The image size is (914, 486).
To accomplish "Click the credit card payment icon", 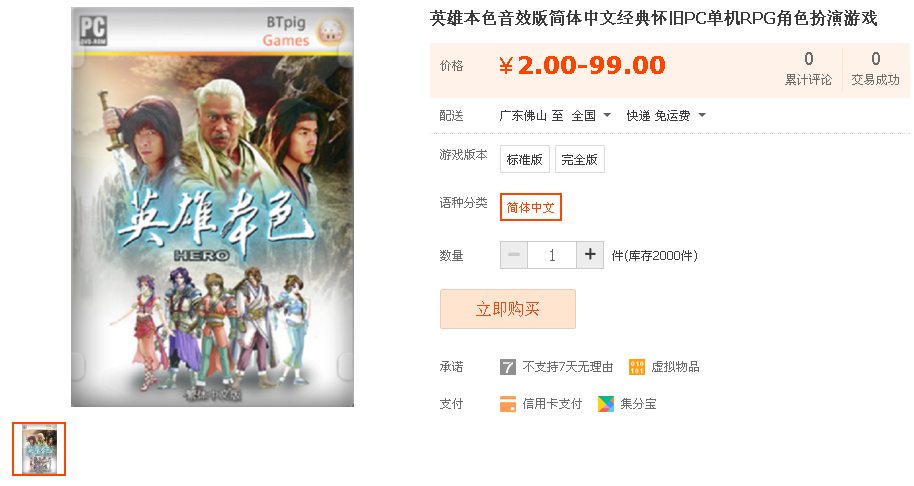I will click(x=508, y=404).
